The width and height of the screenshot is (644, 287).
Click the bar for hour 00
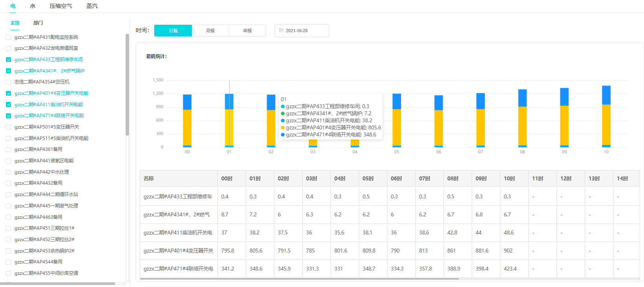[187, 121]
